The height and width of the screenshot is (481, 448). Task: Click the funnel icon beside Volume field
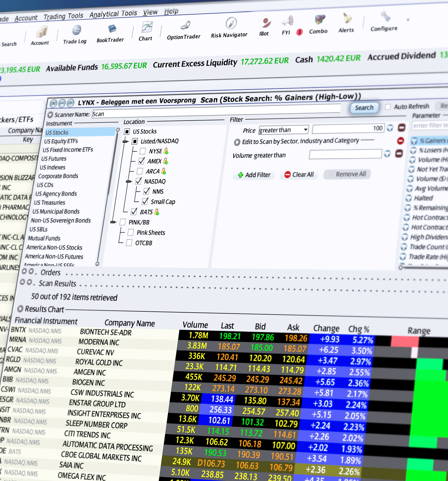[388, 154]
